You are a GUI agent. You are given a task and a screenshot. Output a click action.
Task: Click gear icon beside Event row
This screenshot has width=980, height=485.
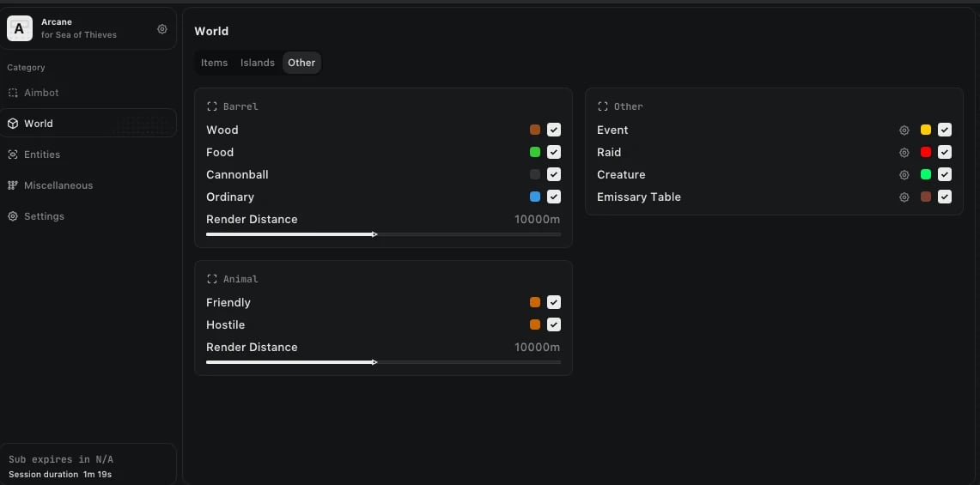pyautogui.click(x=904, y=130)
